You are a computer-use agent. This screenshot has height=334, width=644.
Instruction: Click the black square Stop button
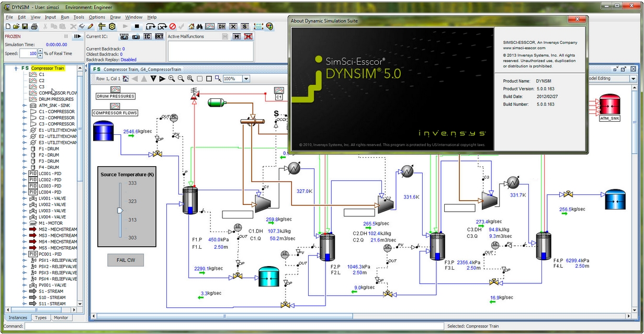[x=137, y=26]
